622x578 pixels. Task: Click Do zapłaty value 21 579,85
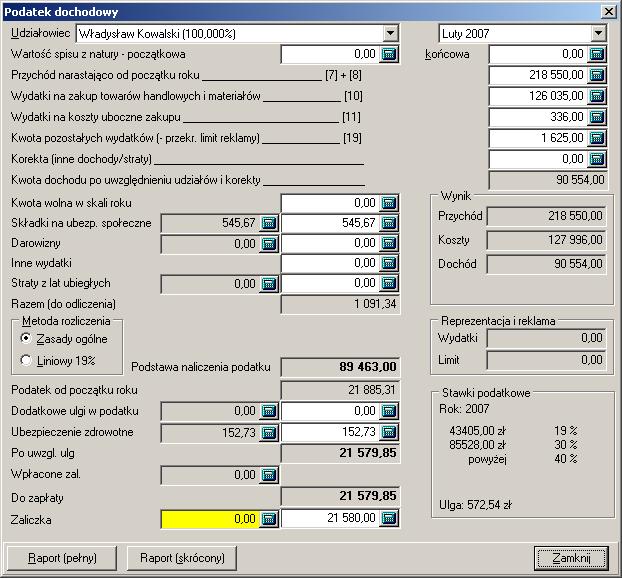pos(340,496)
